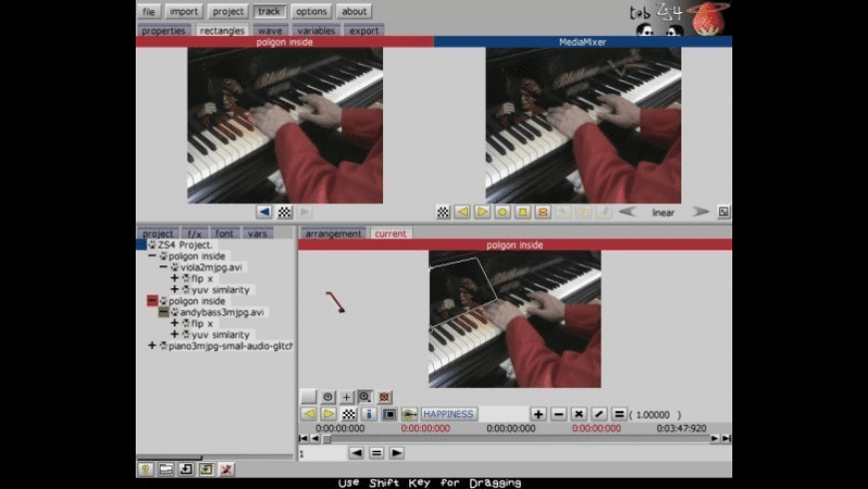Click the checkerboard icon in the timeline toolbar
Image resolution: width=868 pixels, height=489 pixels.
click(x=349, y=414)
